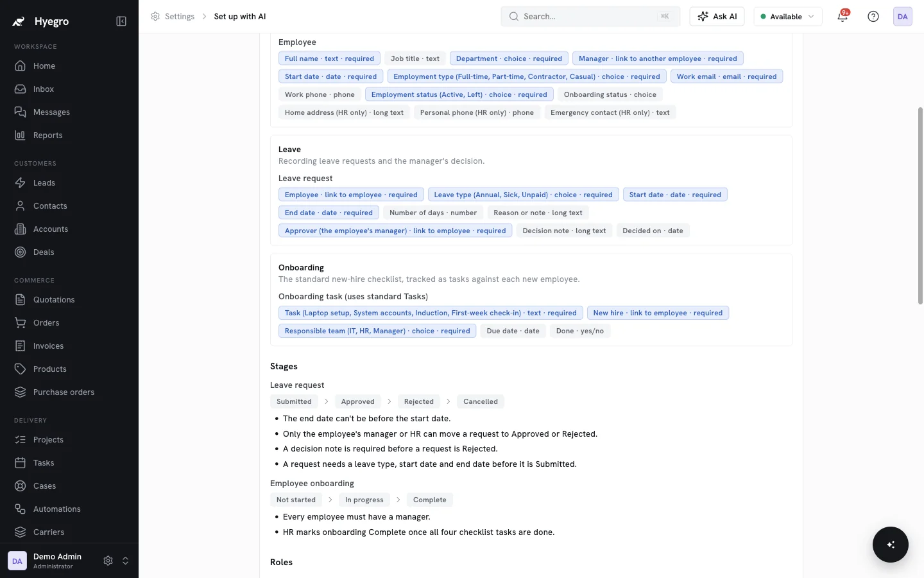Open the DA user avatar menu
924x578 pixels.
903,17
